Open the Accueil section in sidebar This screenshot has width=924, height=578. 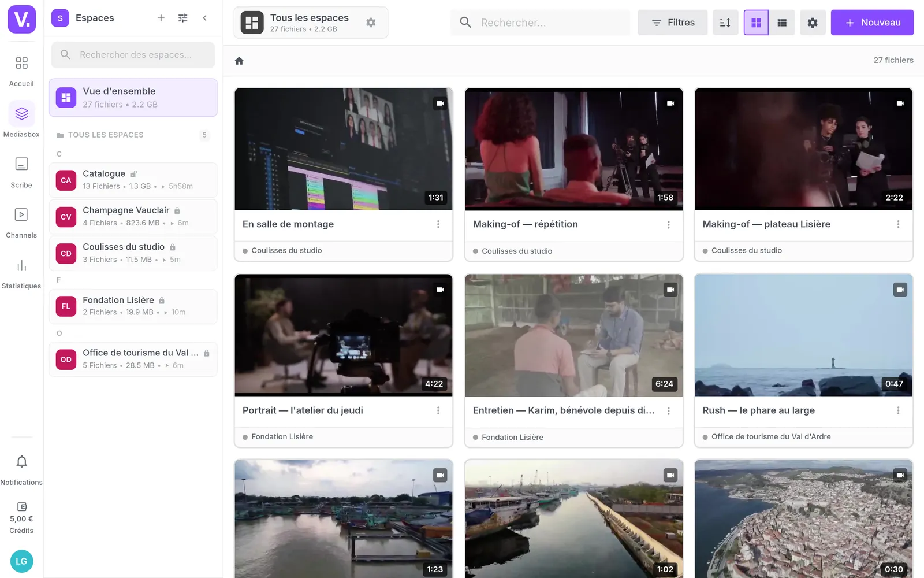21,71
